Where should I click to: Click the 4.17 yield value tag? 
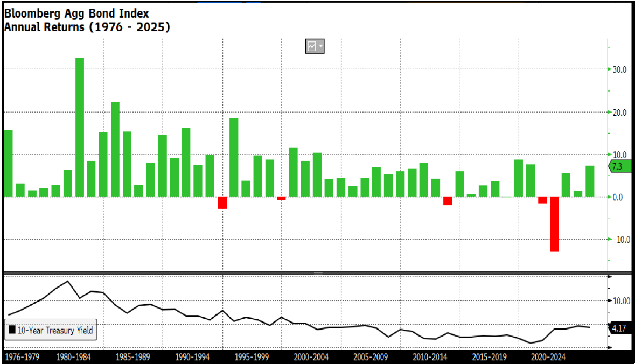(x=619, y=327)
